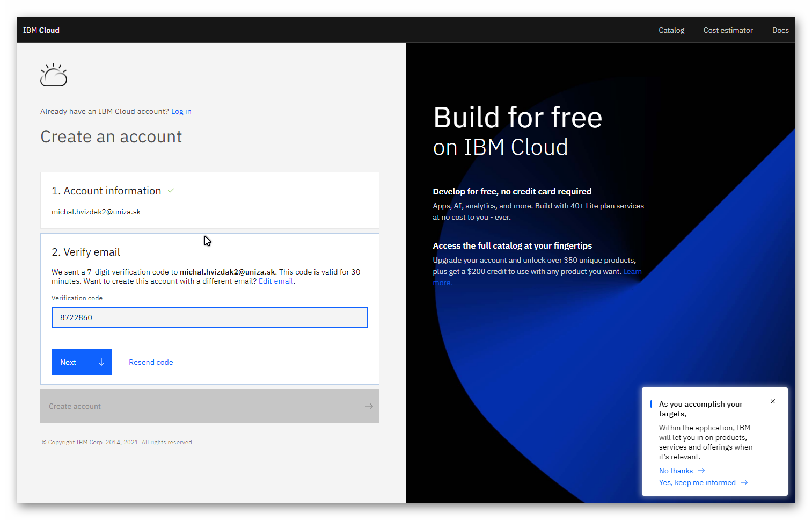812x520 pixels.
Task: Click IBM Cloud brand in header
Action: [41, 30]
